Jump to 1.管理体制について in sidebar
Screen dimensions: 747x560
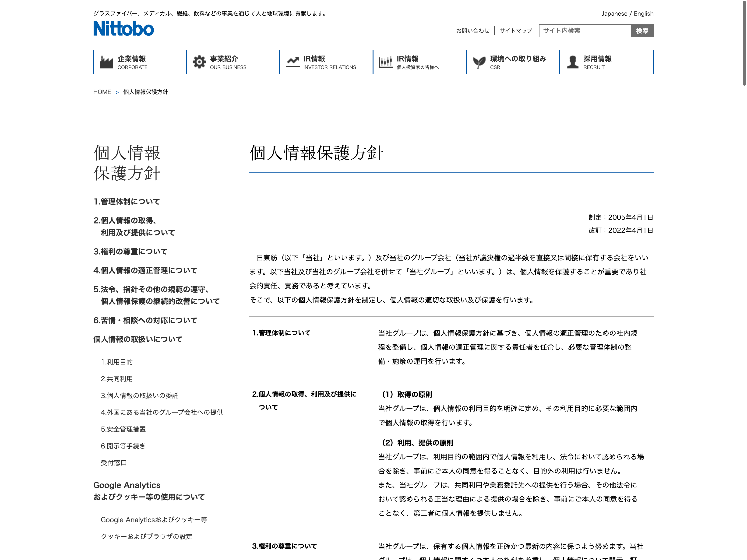(127, 202)
